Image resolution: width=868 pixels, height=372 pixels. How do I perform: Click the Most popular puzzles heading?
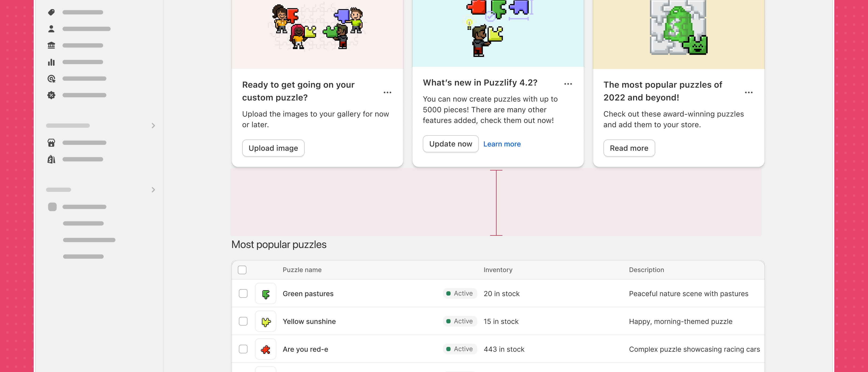[x=279, y=244]
